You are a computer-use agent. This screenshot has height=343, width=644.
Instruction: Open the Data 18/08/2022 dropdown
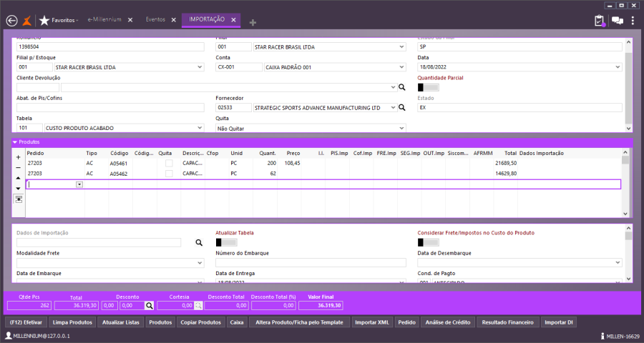click(x=618, y=67)
